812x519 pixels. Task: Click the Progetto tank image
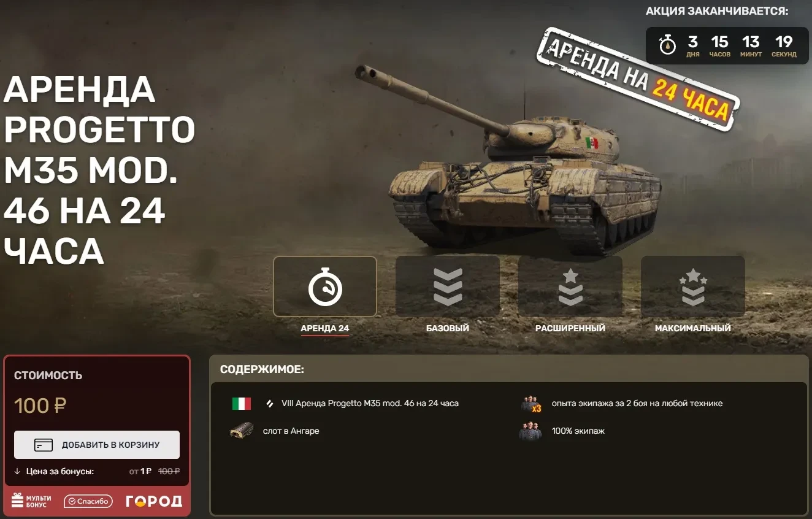coord(509,160)
